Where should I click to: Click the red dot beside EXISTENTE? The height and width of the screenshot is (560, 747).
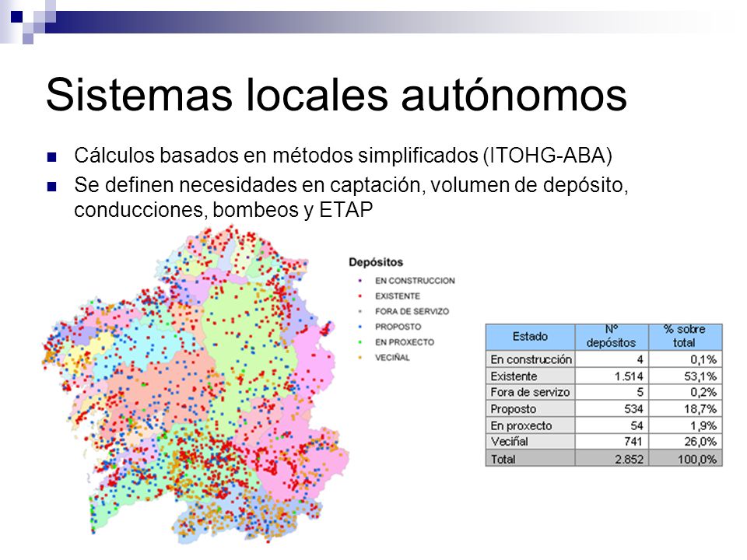coord(359,296)
